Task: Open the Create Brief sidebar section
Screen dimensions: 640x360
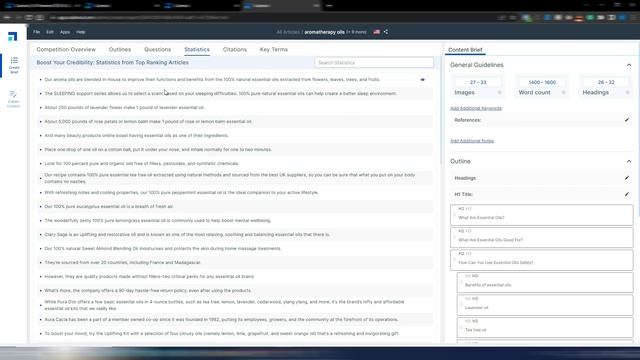Action: 14,65
